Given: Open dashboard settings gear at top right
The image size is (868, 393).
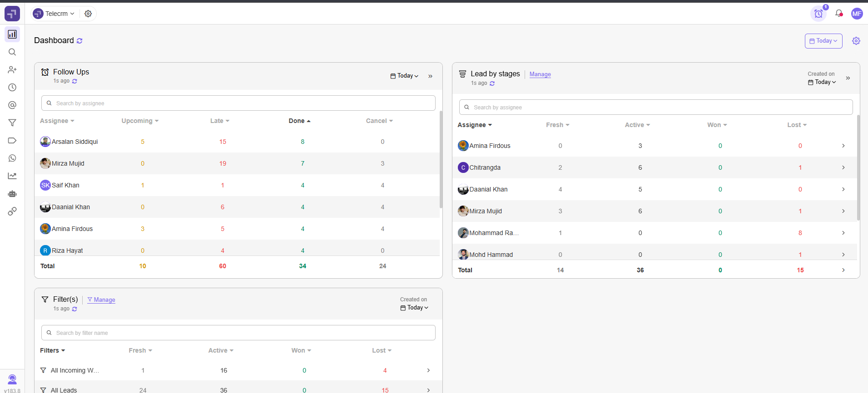Looking at the screenshot, I should coord(856,41).
